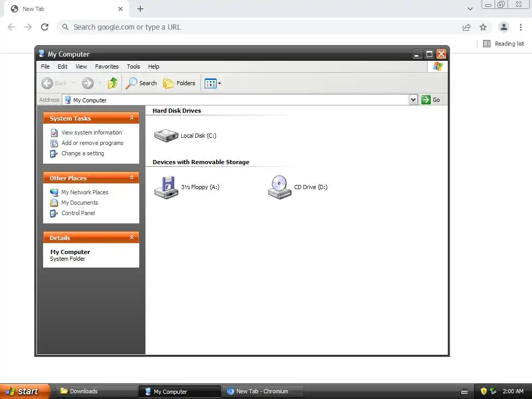Click the network connection tray icon

click(493, 391)
